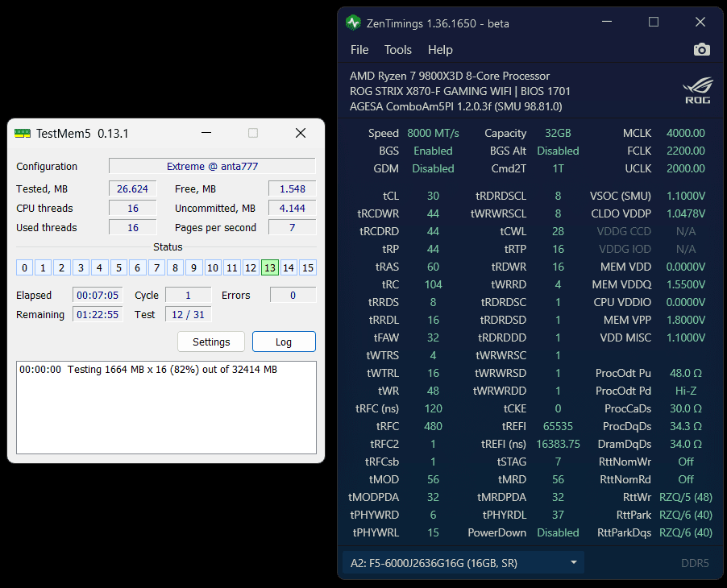Click the tRFC value 480
727x588 pixels.
pyautogui.click(x=433, y=426)
